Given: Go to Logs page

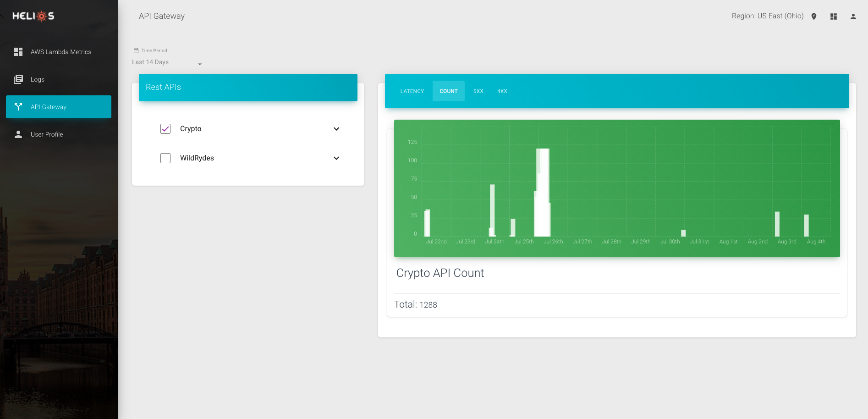Looking at the screenshot, I should pos(59,79).
